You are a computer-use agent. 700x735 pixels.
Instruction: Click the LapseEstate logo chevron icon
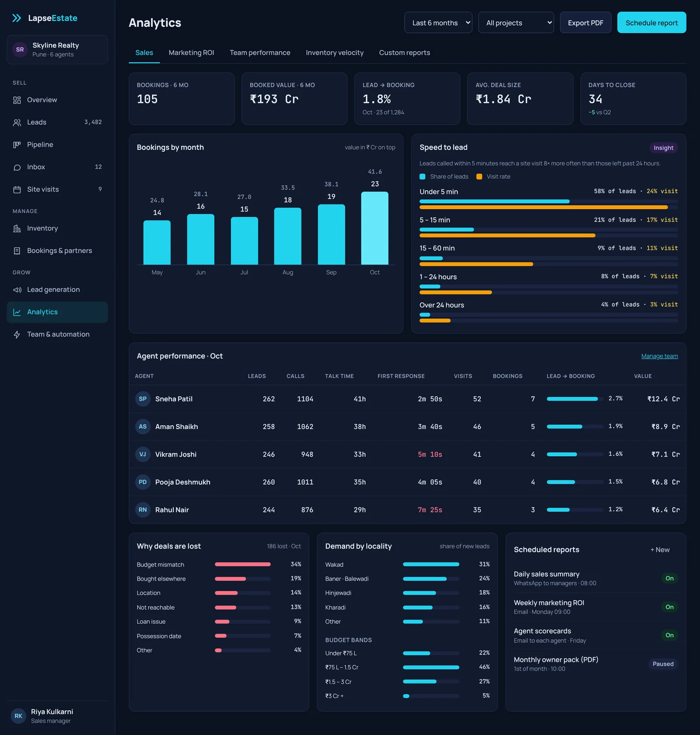click(x=17, y=18)
